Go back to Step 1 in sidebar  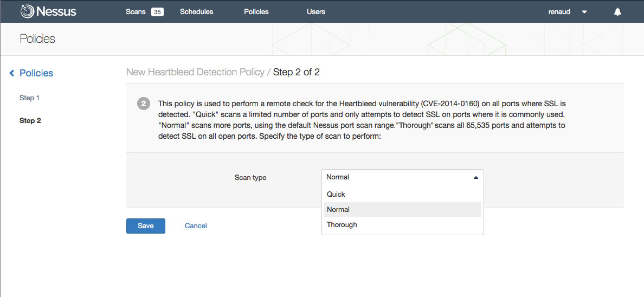point(30,98)
